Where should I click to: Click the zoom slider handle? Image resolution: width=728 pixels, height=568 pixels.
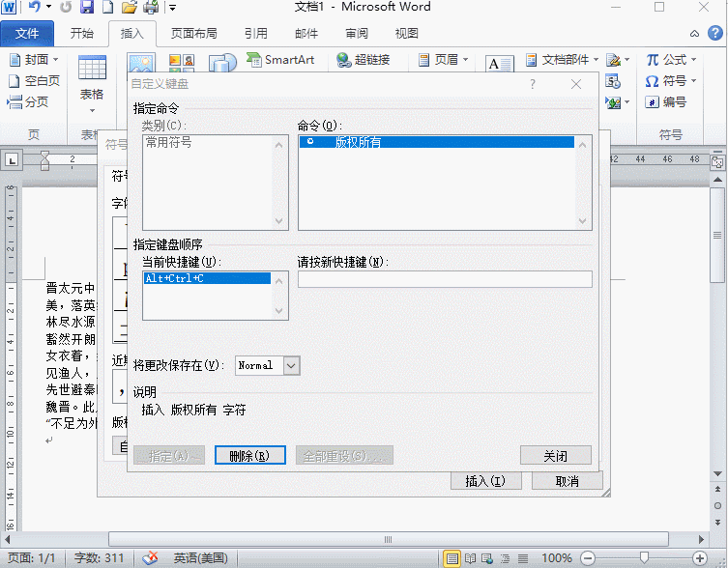[645, 557]
